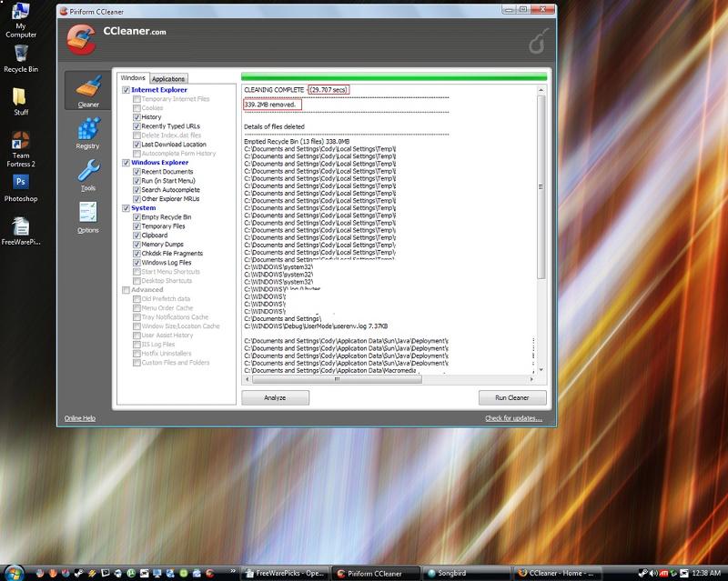Open the Registry section

coord(88,133)
